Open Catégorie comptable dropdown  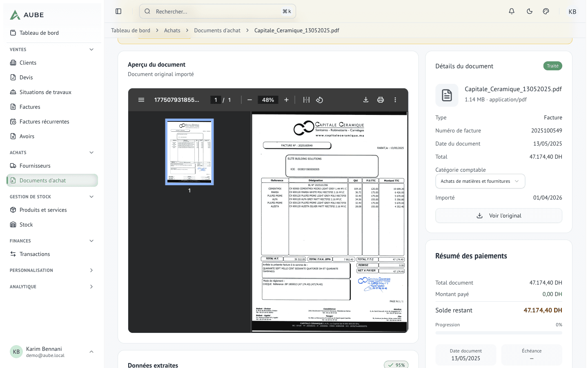pyautogui.click(x=480, y=181)
